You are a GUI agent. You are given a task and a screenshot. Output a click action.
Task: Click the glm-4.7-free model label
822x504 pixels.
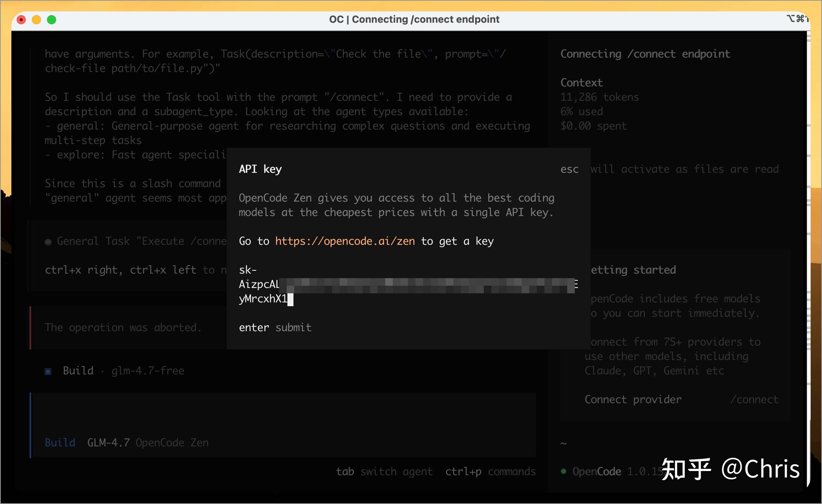coord(148,371)
